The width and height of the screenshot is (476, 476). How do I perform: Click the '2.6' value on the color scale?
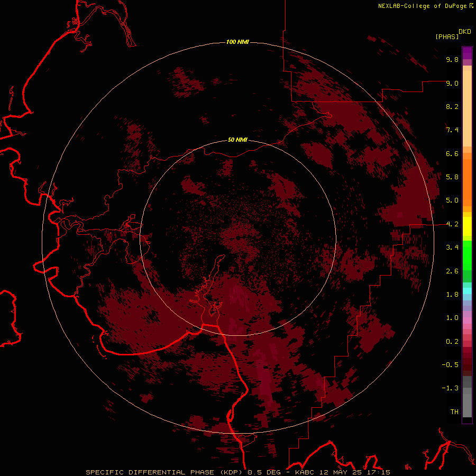[452, 271]
